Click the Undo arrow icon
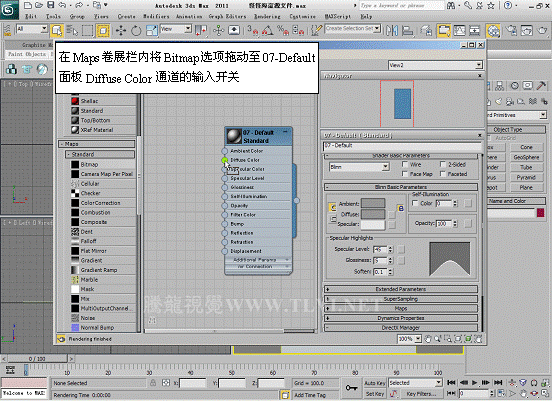Viewport: 552px width, 401px height. pos(62,5)
